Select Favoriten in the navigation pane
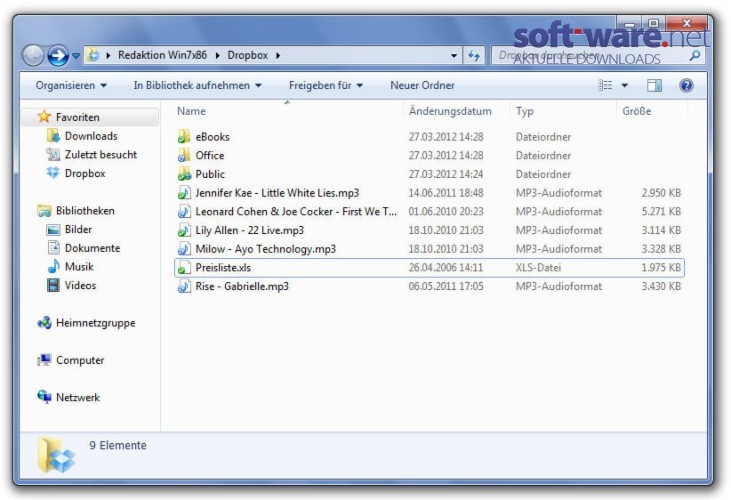 [x=77, y=117]
